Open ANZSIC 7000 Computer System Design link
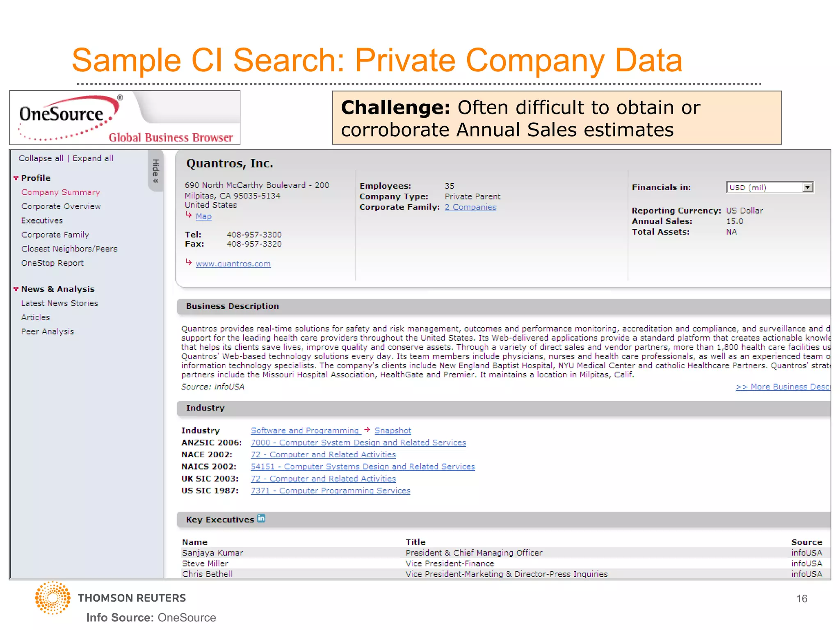 coord(358,443)
